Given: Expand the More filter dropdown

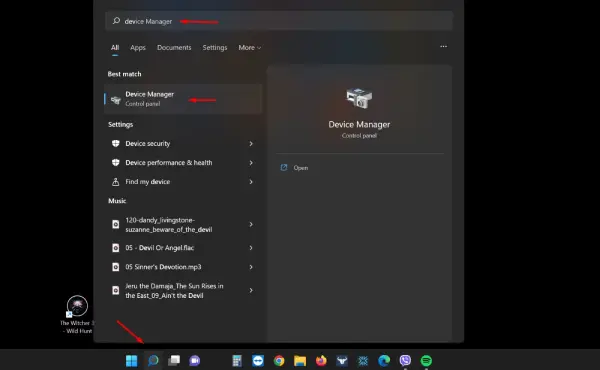Looking at the screenshot, I should tap(249, 47).
